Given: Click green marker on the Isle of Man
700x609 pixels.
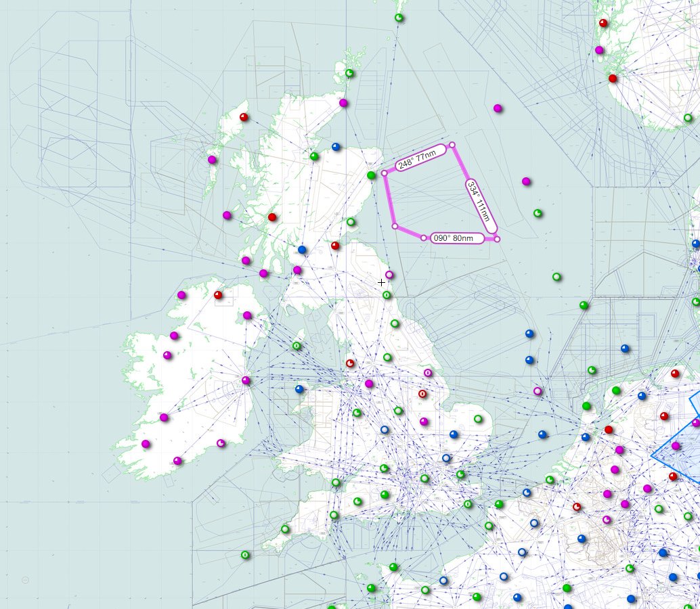Looking at the screenshot, I should tap(297, 346).
